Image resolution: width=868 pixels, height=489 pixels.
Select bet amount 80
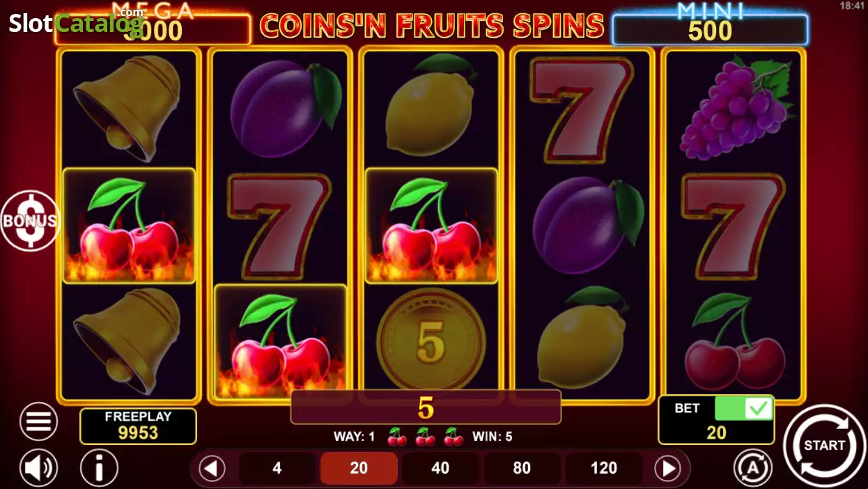click(x=522, y=468)
